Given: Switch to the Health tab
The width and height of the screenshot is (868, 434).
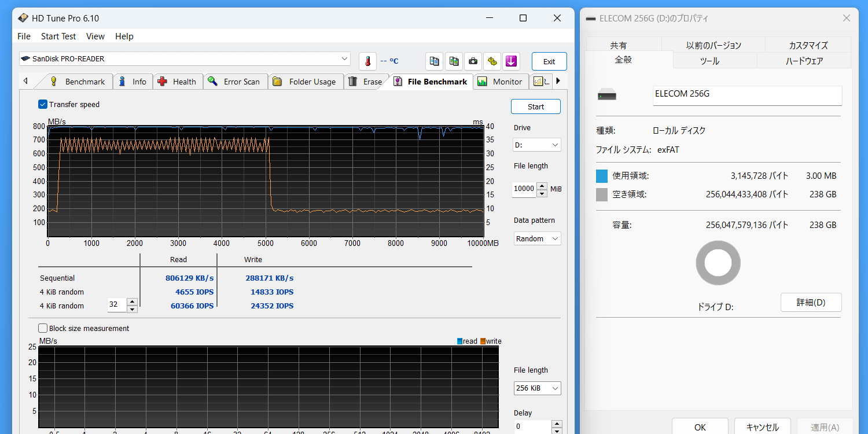Looking at the screenshot, I should coord(178,82).
